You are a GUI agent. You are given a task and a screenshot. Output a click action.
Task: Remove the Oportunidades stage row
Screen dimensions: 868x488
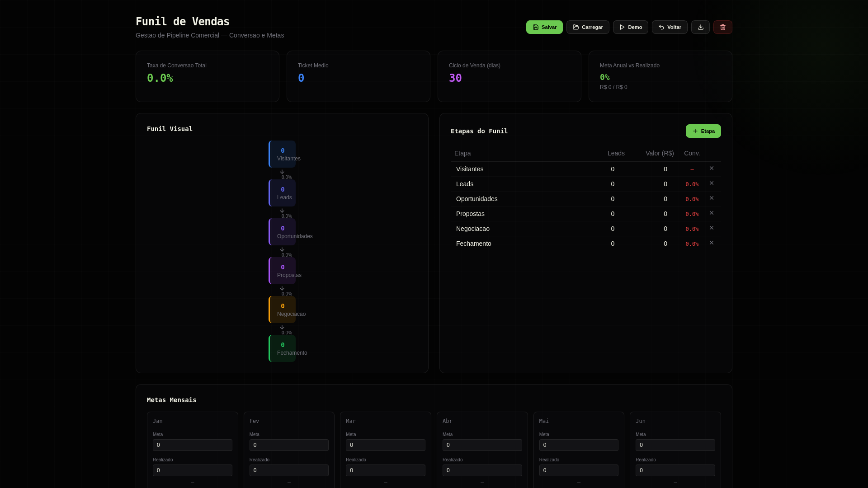click(x=712, y=198)
